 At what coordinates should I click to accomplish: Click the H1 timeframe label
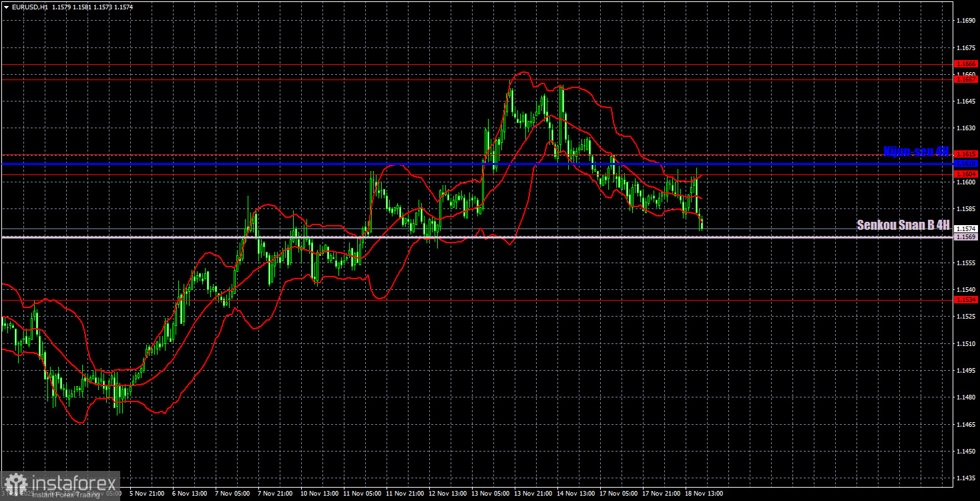click(45, 6)
